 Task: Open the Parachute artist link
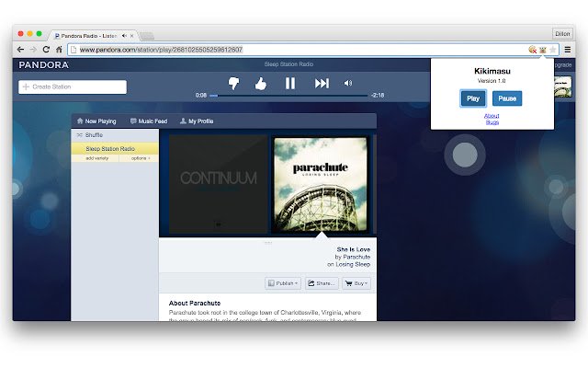(x=356, y=257)
